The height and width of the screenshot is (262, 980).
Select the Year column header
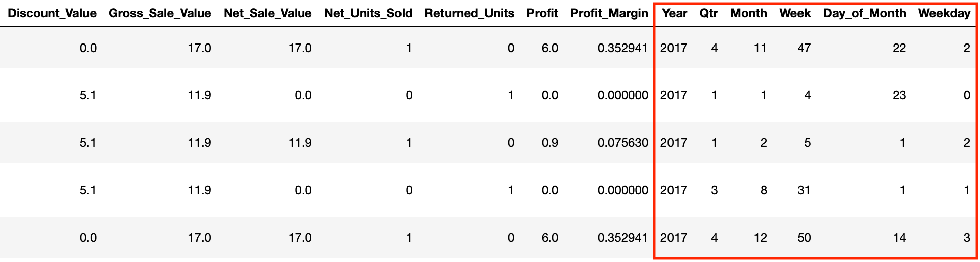click(x=675, y=13)
